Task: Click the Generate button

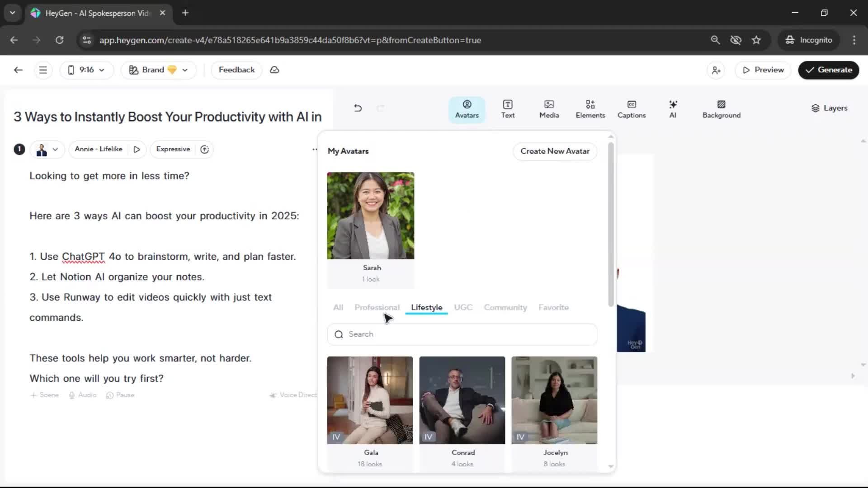Action: click(828, 70)
